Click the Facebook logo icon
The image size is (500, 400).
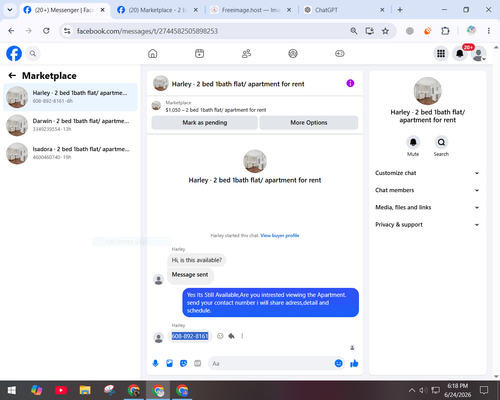(14, 53)
